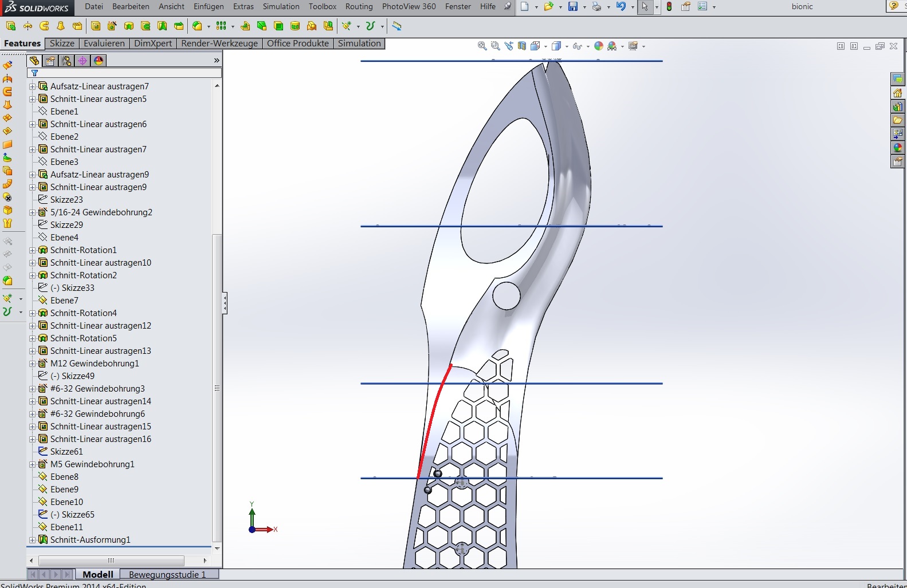Open the DimXpertManager tab icon
The image size is (907, 588).
click(x=83, y=60)
